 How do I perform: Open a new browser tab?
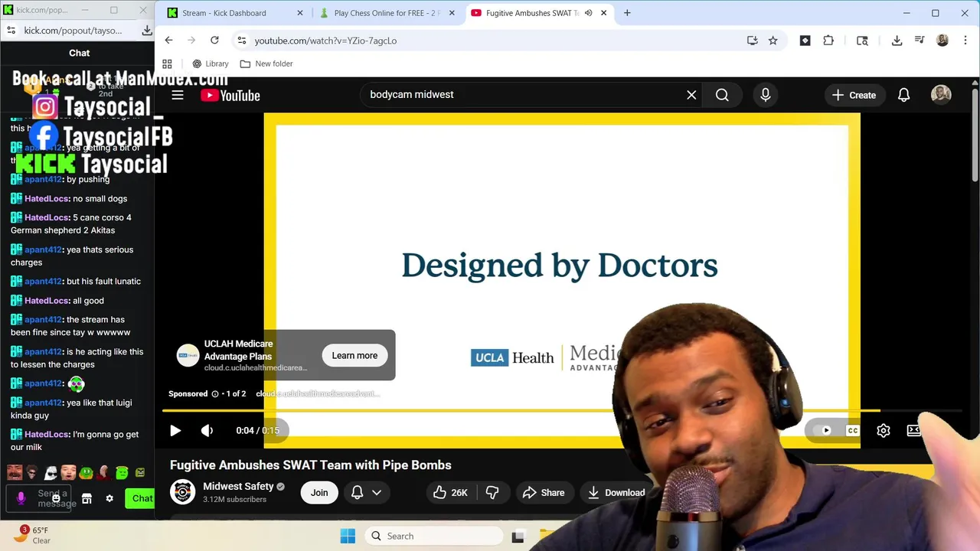pyautogui.click(x=627, y=13)
